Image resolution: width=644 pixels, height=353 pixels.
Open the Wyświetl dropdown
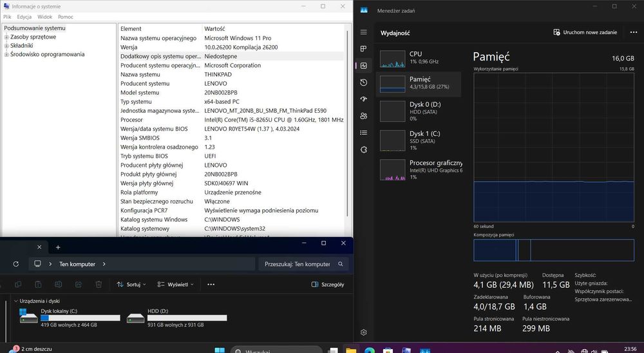click(176, 284)
